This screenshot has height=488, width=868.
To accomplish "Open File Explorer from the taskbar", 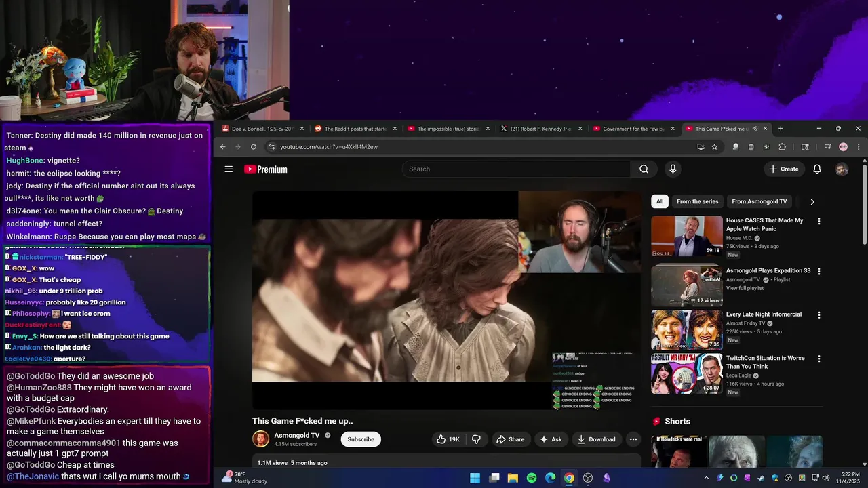I will click(x=513, y=478).
